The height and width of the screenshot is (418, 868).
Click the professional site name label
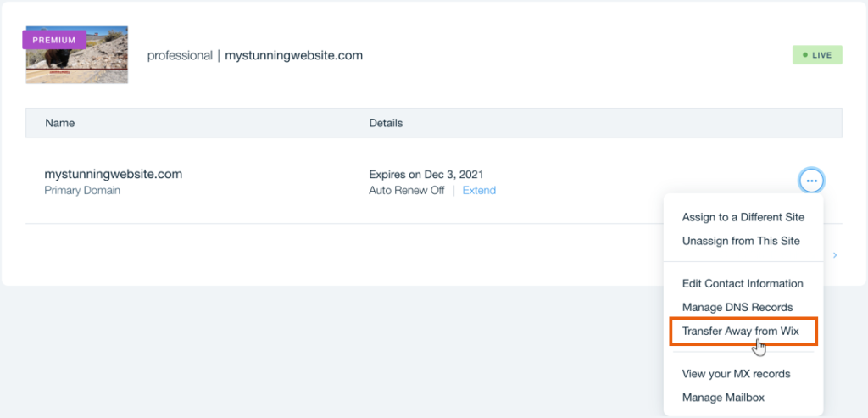pos(180,56)
